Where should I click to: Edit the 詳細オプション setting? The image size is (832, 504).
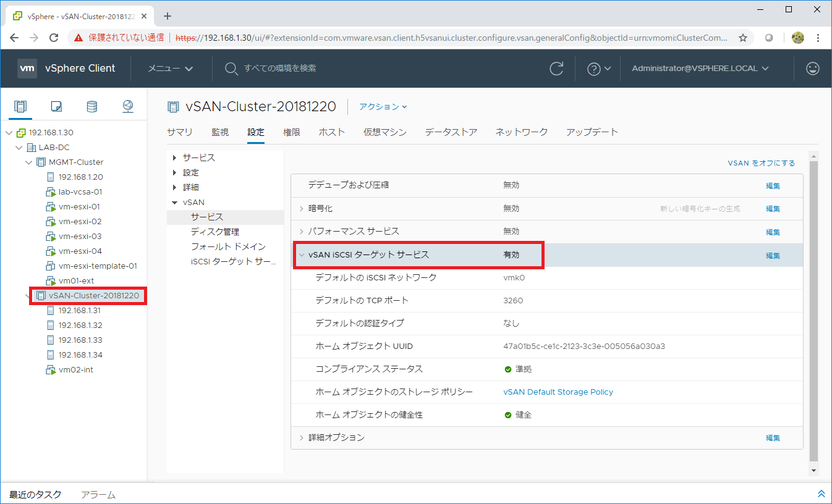coord(773,438)
